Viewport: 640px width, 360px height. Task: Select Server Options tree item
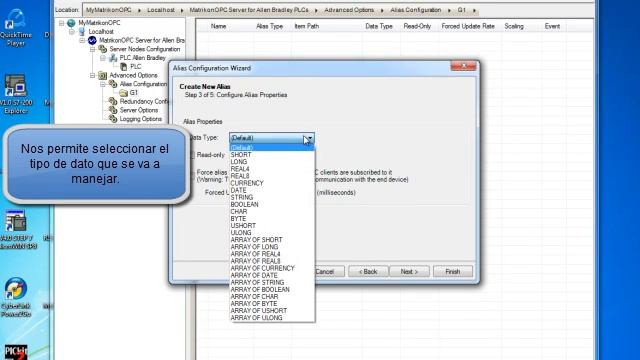tap(139, 110)
